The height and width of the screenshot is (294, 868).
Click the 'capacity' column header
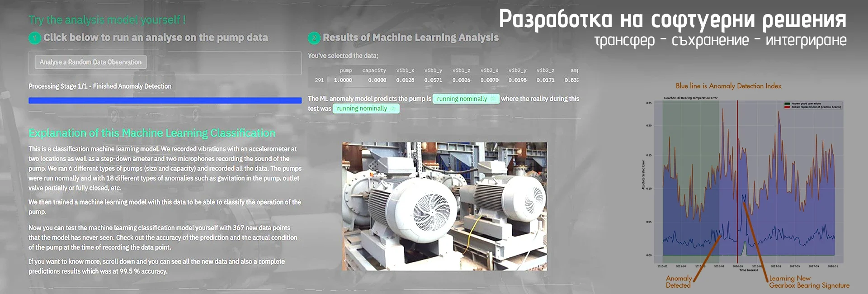click(374, 71)
